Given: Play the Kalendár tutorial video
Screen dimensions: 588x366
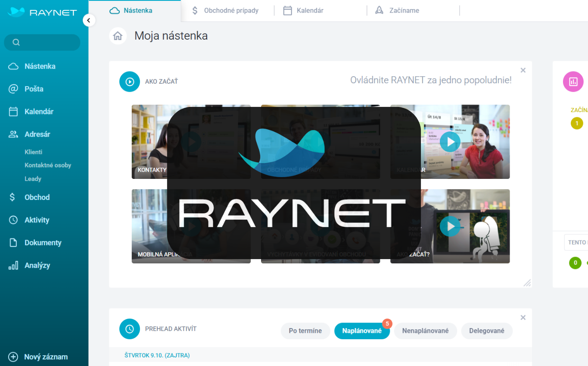Looking at the screenshot, I should (x=450, y=142).
